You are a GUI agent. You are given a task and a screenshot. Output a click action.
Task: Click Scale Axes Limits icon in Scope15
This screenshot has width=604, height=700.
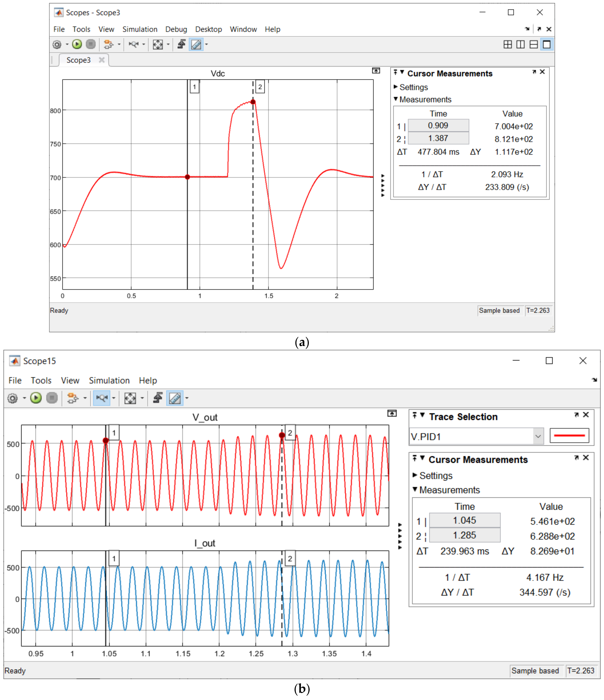(x=130, y=398)
